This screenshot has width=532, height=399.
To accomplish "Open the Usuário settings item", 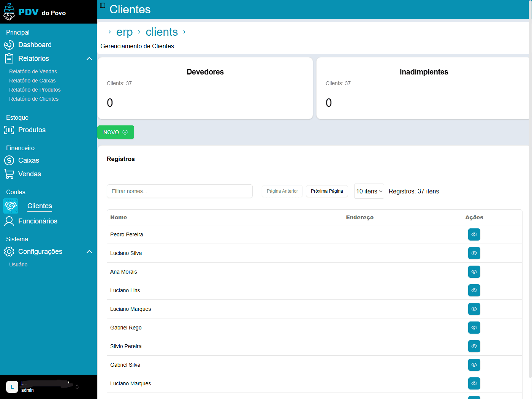I will 18,264.
